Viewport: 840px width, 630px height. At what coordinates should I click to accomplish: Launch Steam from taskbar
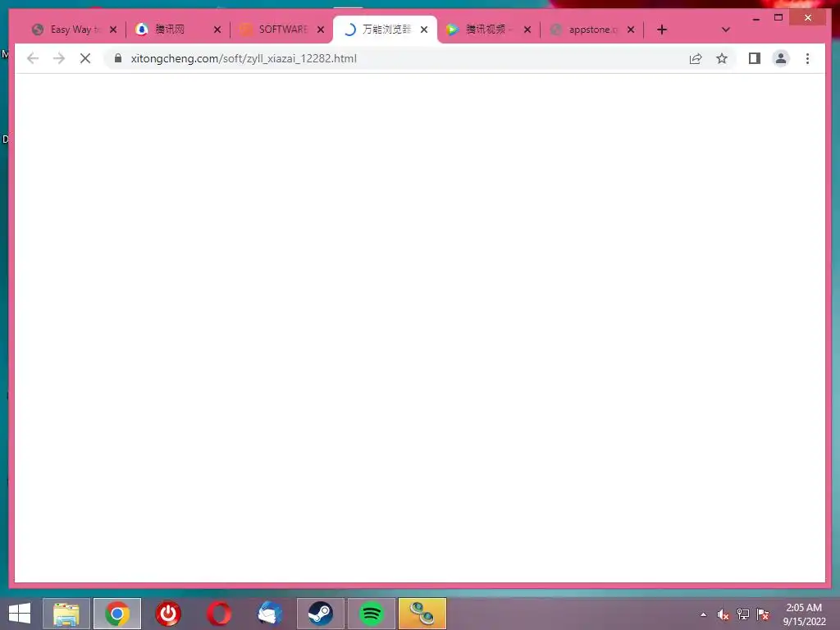pyautogui.click(x=321, y=614)
